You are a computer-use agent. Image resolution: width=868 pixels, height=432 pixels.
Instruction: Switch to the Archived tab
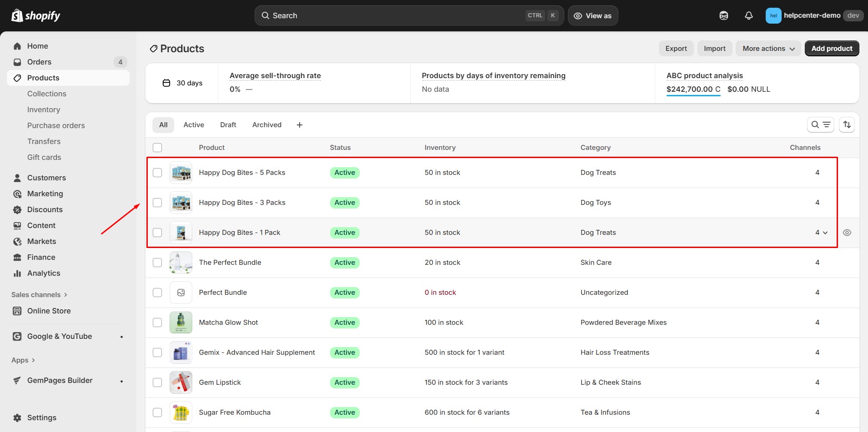pos(266,125)
